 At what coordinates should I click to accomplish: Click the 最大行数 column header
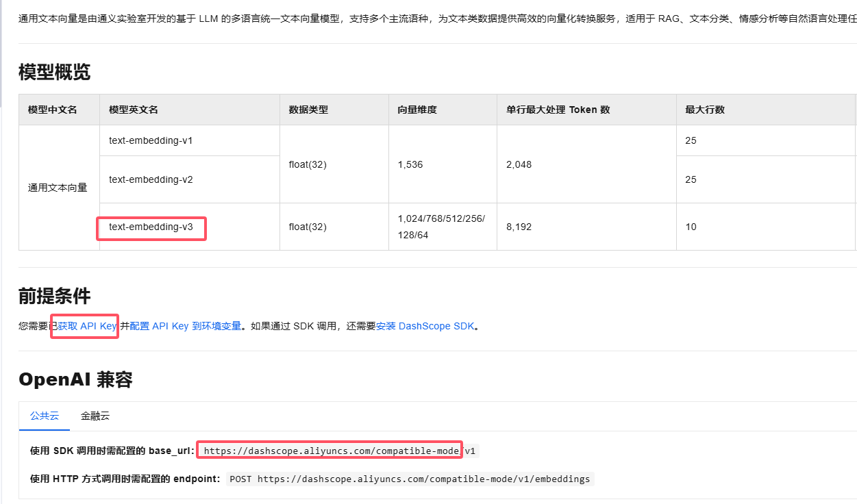[705, 110]
